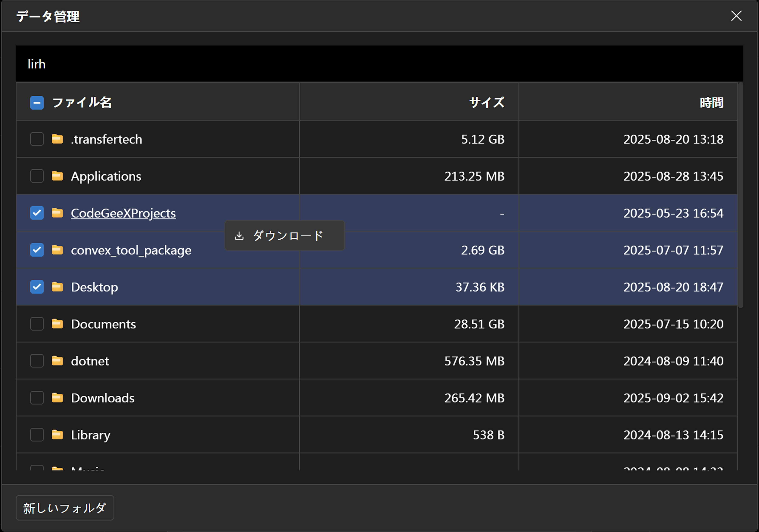Click the .transfertech folder icon
The height and width of the screenshot is (532, 759).
[57, 139]
